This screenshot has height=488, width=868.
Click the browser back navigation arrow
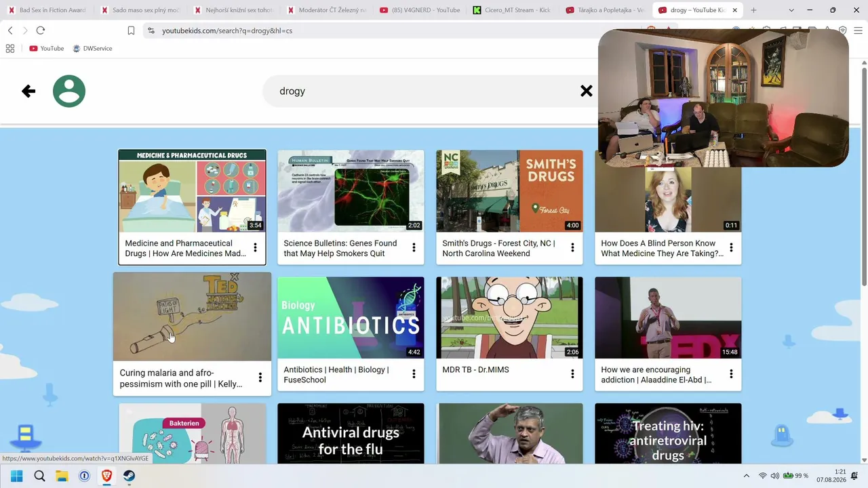click(10, 30)
